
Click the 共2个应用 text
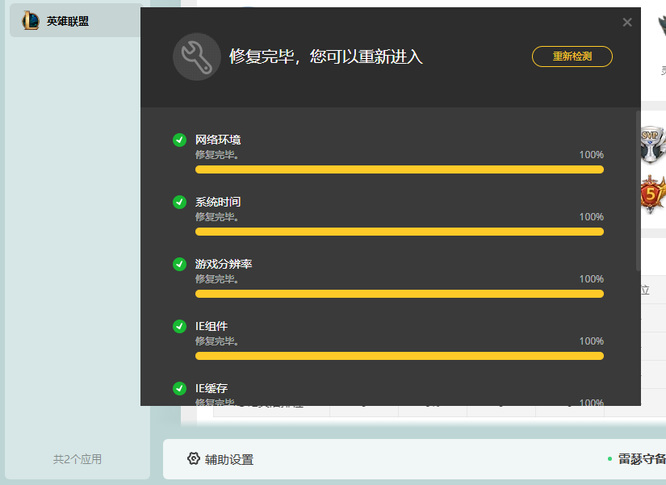(x=77, y=459)
